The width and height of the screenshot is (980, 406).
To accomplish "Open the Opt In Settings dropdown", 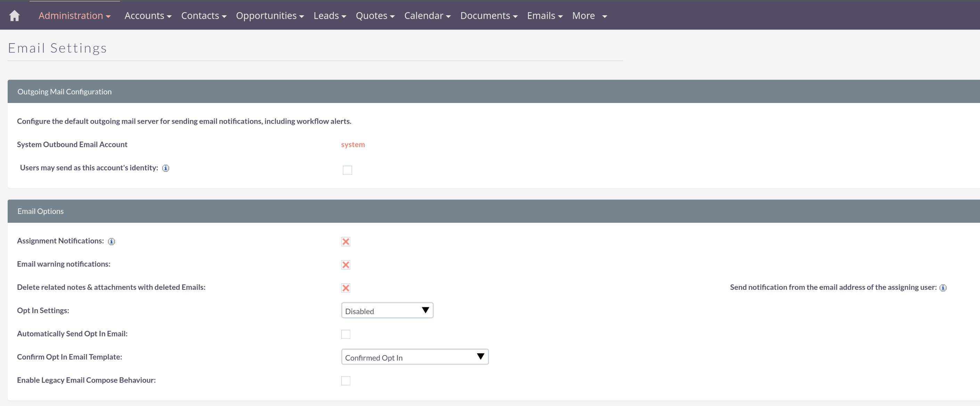I will pos(387,310).
